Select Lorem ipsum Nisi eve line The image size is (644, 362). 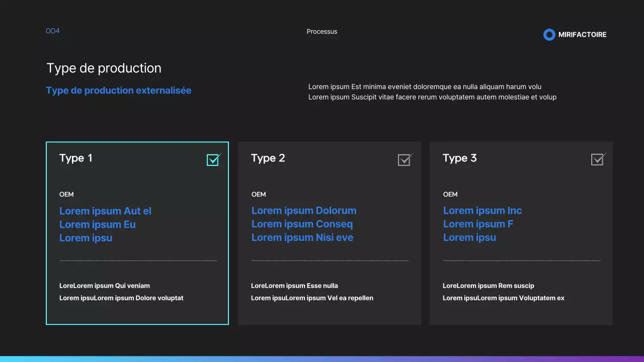tap(302, 238)
